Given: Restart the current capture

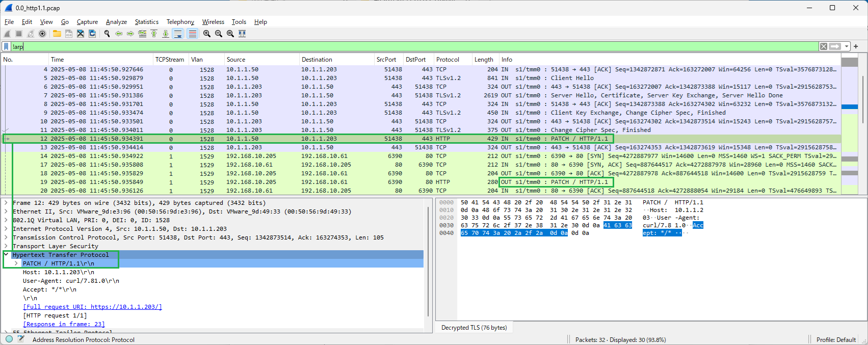Looking at the screenshot, I should pyautogui.click(x=31, y=34).
